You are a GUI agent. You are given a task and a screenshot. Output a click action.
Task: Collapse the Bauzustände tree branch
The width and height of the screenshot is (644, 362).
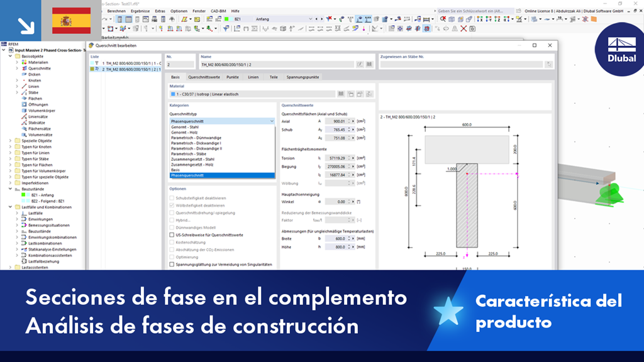point(9,189)
